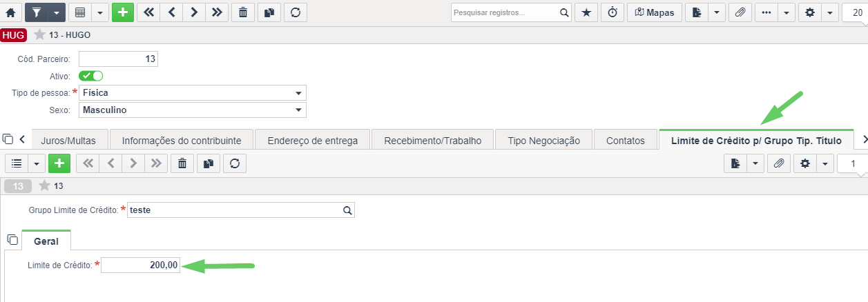Open attachments paperclip icon in top toolbar

(740, 12)
